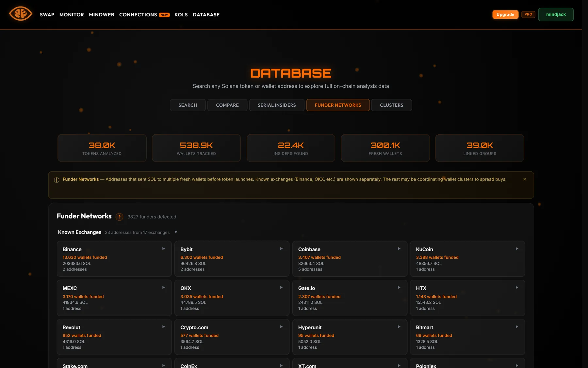Switch to the SEARCH tab
The image size is (588, 368).
[188, 105]
